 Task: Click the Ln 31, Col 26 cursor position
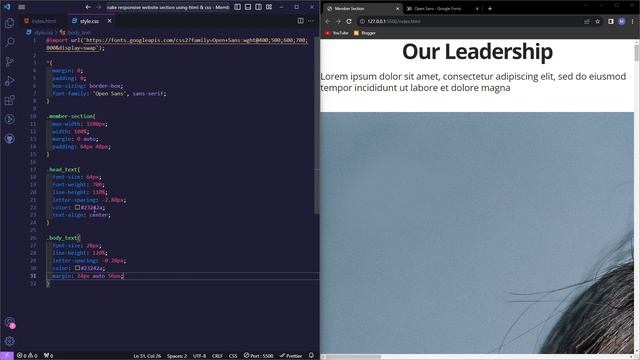(147, 356)
